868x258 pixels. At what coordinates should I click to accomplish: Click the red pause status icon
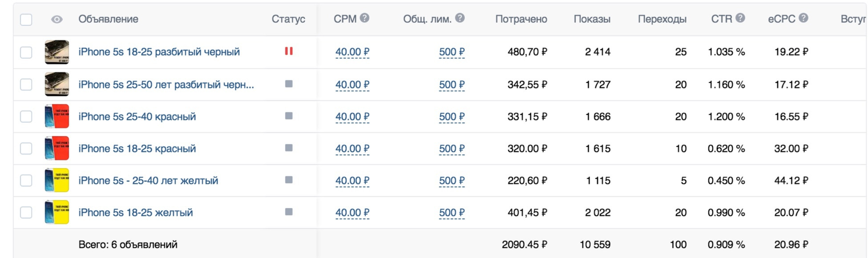coord(289,52)
